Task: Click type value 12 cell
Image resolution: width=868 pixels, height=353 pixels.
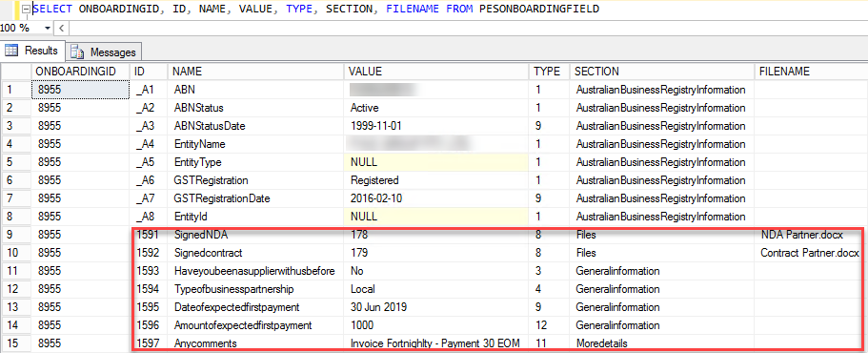Action: point(549,325)
